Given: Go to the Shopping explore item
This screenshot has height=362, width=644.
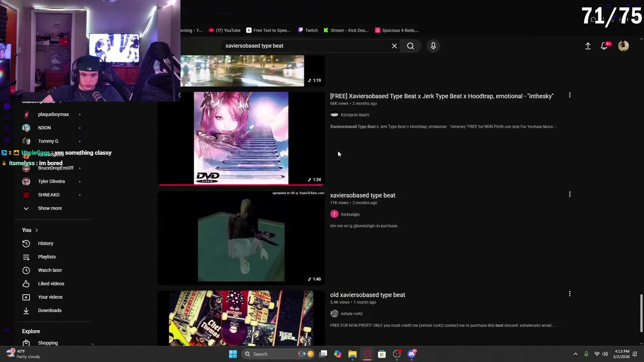Looking at the screenshot, I should [x=48, y=343].
